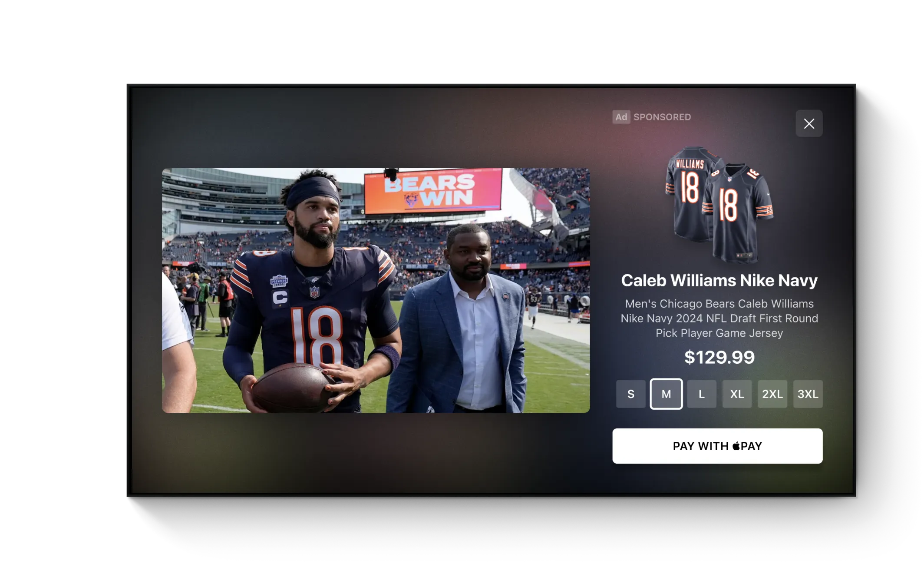
Task: Close the sponsored ad overlay
Action: 808,124
